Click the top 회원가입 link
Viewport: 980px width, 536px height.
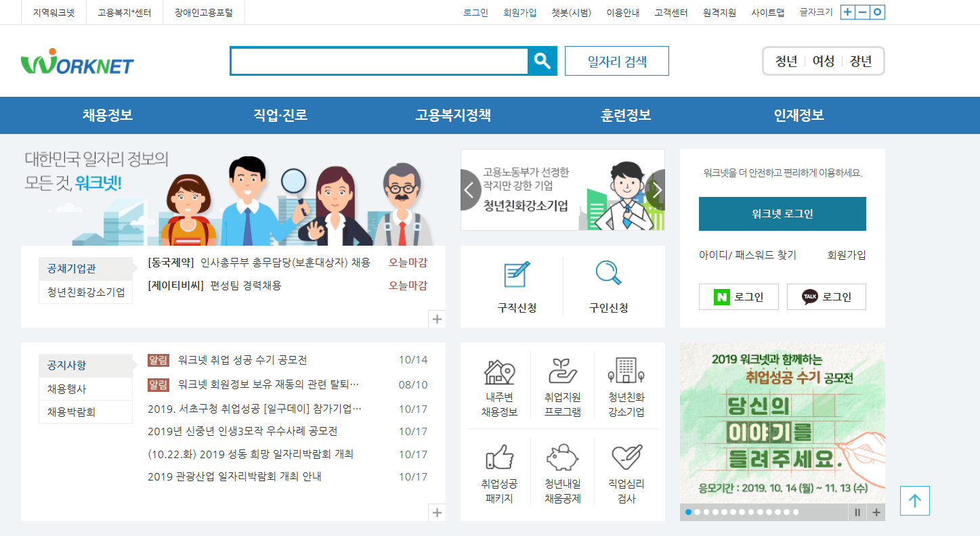coord(519,12)
